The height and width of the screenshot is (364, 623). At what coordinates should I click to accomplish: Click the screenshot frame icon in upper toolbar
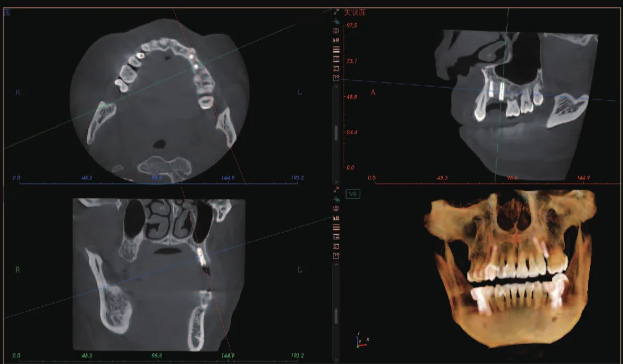336,68
